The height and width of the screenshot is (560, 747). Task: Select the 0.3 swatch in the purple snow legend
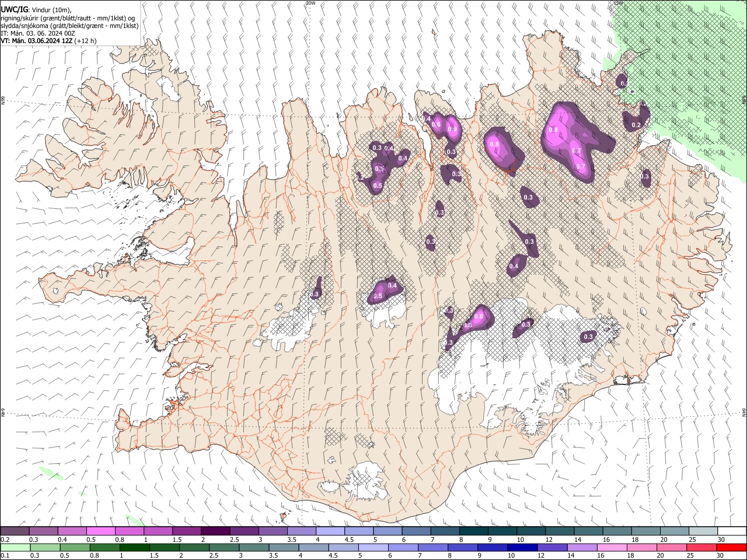click(44, 531)
